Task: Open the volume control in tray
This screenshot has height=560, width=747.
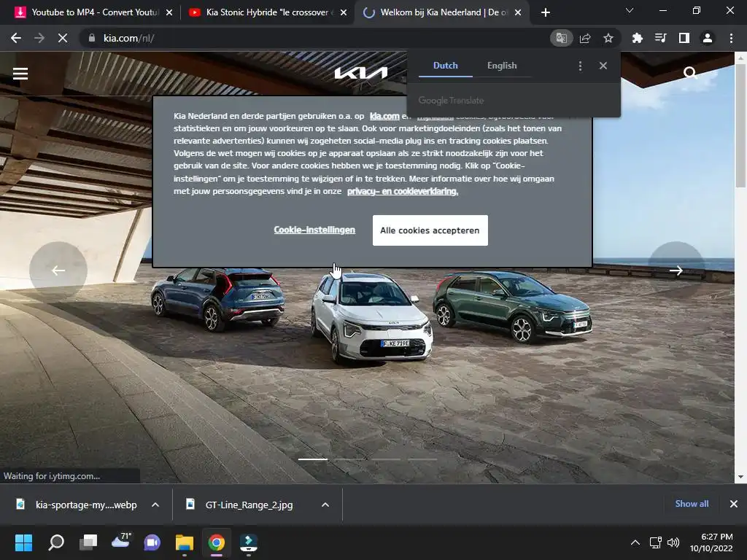Action: click(x=673, y=542)
